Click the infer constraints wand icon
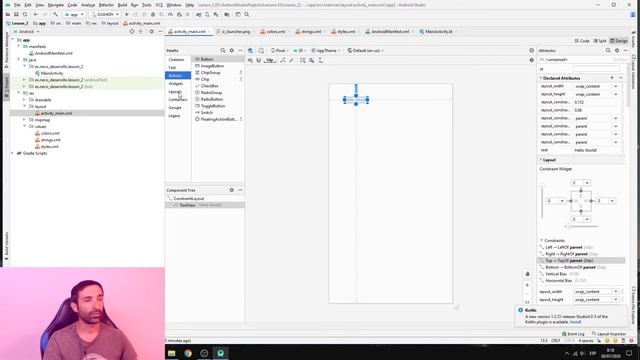The height and width of the screenshot is (360, 640). (x=291, y=60)
